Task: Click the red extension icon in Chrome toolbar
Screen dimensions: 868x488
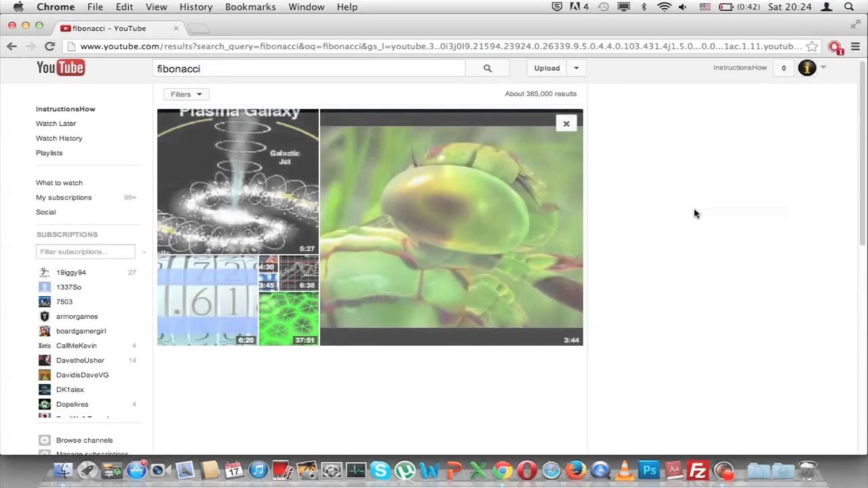Action: (835, 47)
